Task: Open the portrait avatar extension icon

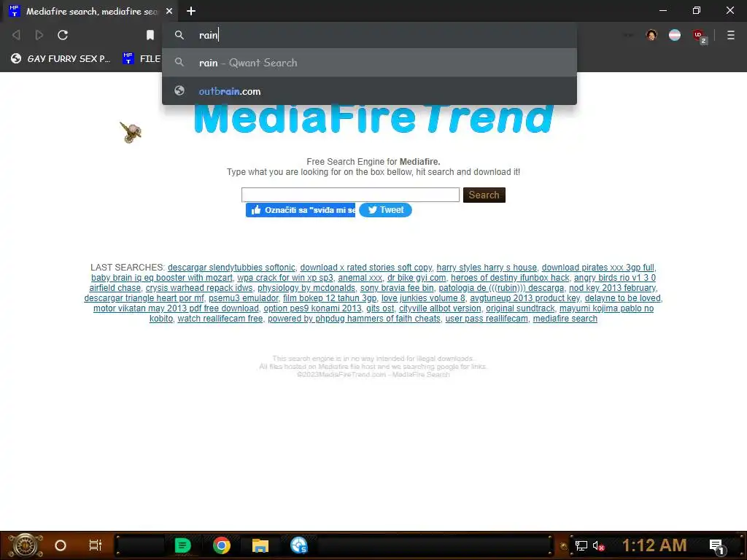Action: [x=651, y=35]
